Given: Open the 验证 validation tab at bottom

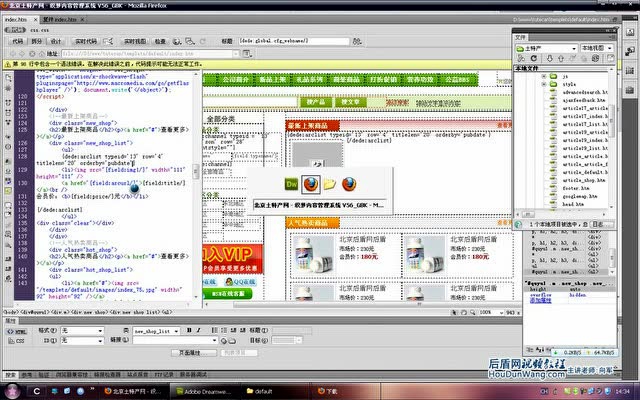Looking at the screenshot, I should [x=43, y=375].
